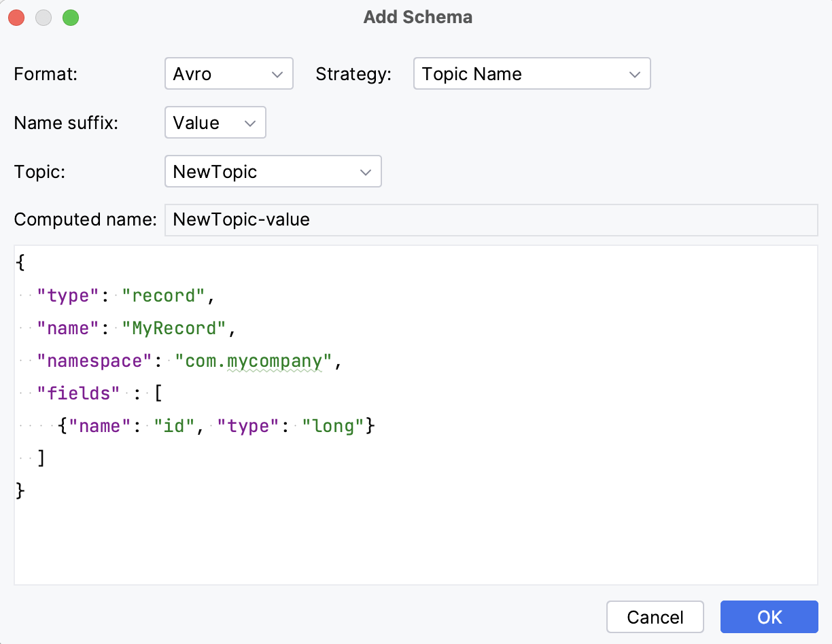832x644 pixels.
Task: Click the "MyRecord" name value in the editor
Action: tap(175, 328)
